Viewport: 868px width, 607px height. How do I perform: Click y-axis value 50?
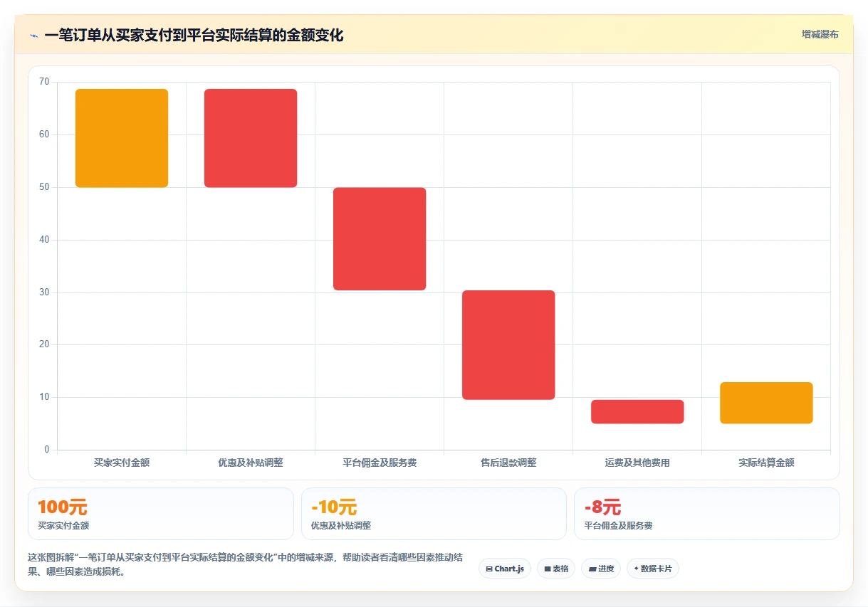coord(44,187)
